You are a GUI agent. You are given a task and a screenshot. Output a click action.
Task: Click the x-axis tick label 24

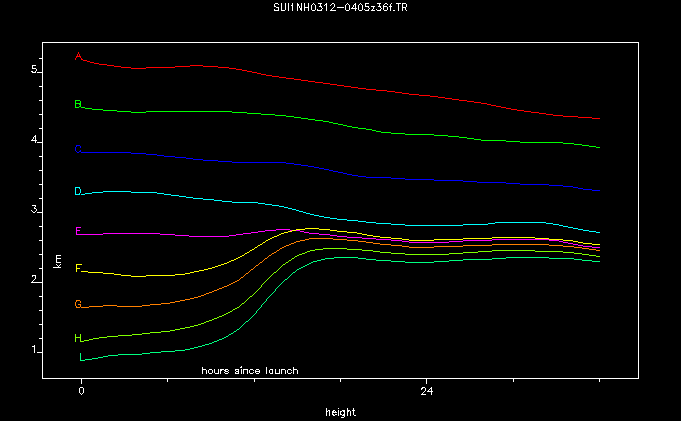coord(426,391)
